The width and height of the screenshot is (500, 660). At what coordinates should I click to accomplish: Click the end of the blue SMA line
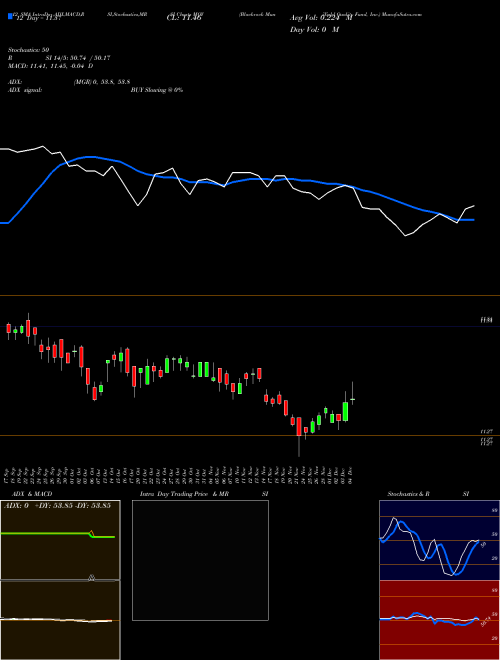[472, 220]
